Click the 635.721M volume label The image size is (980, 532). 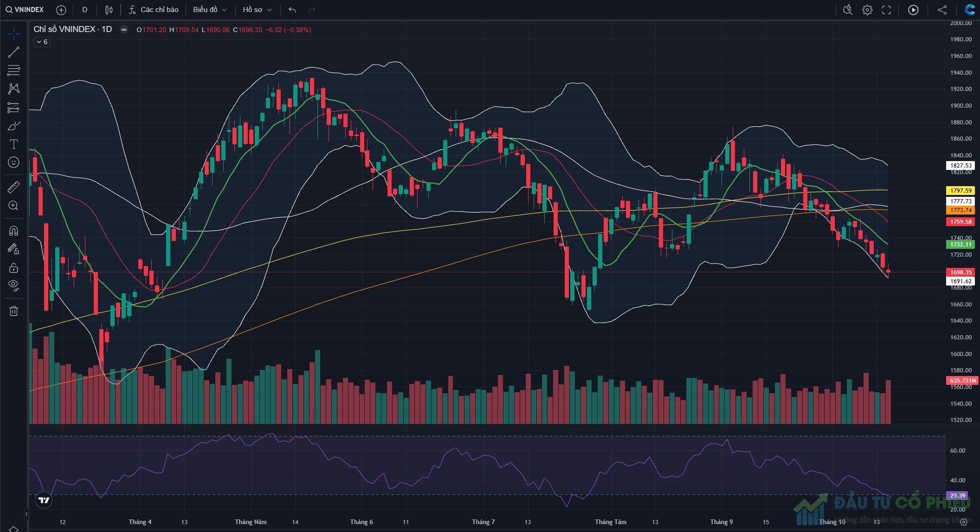coord(962,380)
